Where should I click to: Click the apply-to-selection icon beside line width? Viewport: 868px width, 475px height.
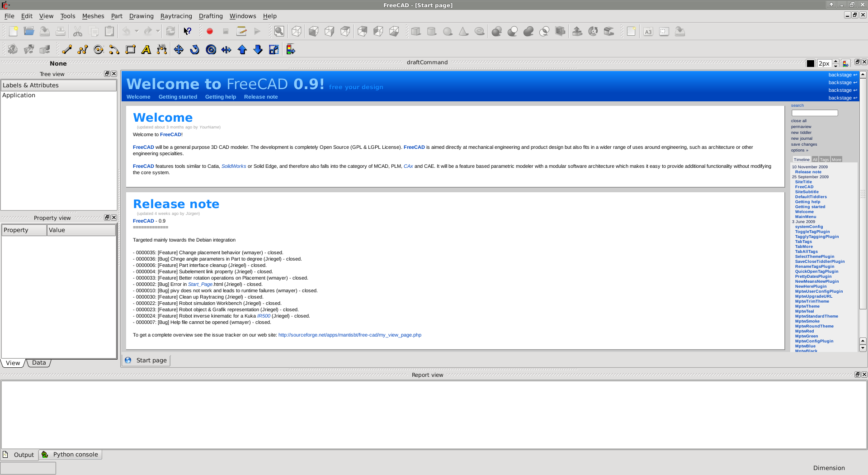tap(845, 63)
